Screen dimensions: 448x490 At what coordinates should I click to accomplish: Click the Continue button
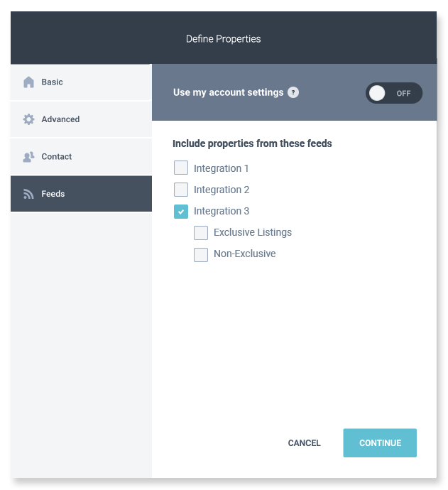(380, 443)
